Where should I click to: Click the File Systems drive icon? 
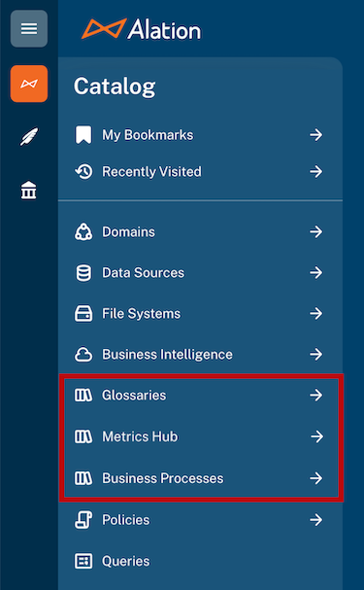(x=83, y=313)
